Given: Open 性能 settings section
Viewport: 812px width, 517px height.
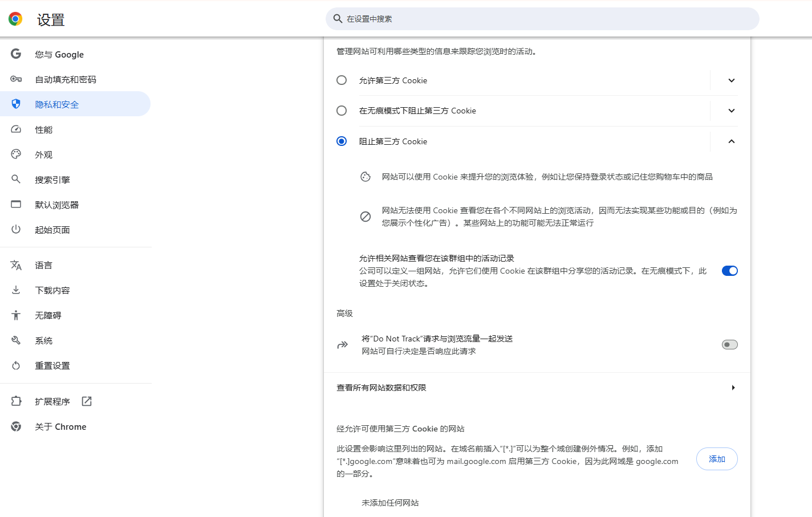Looking at the screenshot, I should click(76, 129).
